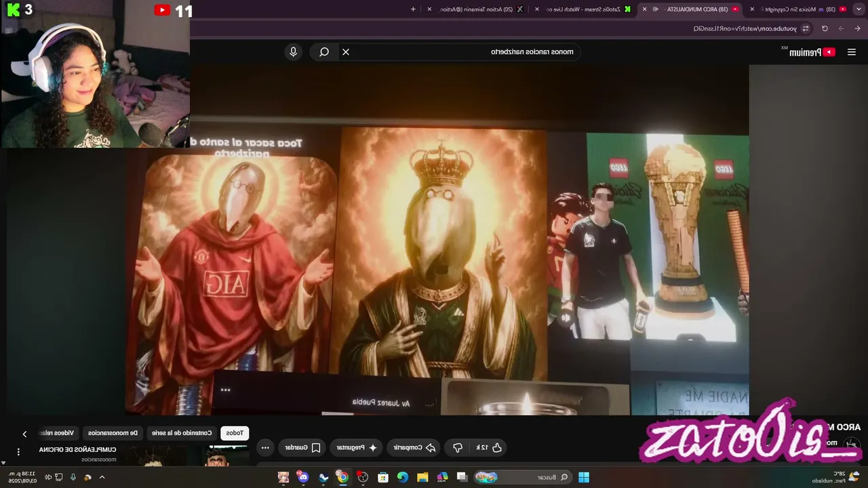868x488 pixels.
Task: Clear the YouTube search query
Action: 346,52
